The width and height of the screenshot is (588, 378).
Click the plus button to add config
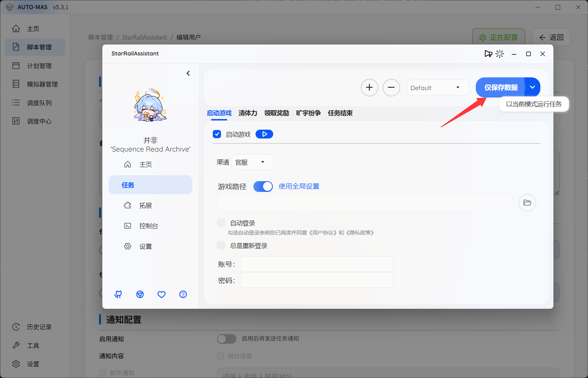tap(370, 88)
